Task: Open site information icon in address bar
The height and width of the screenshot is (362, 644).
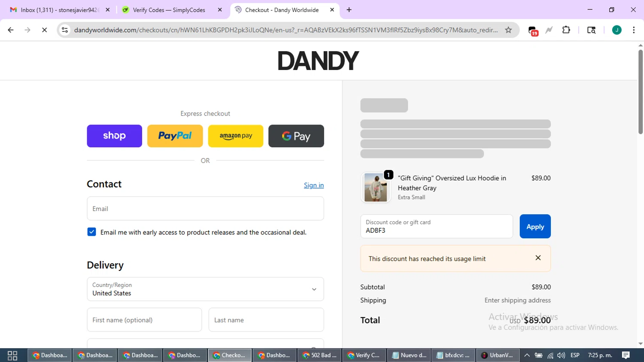Action: click(65, 30)
